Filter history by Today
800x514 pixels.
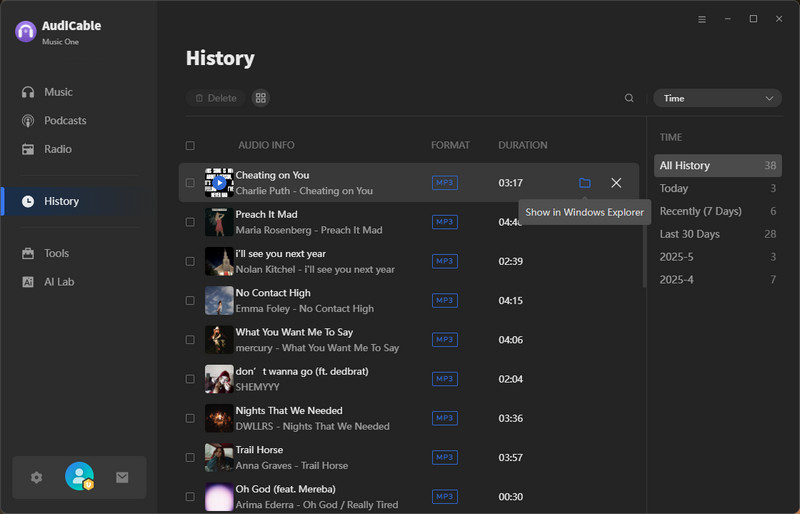click(717, 188)
